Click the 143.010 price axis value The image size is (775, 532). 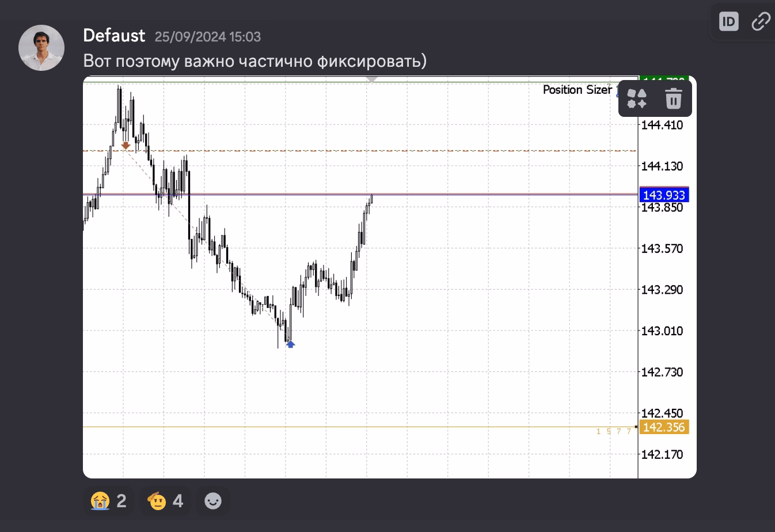point(662,331)
